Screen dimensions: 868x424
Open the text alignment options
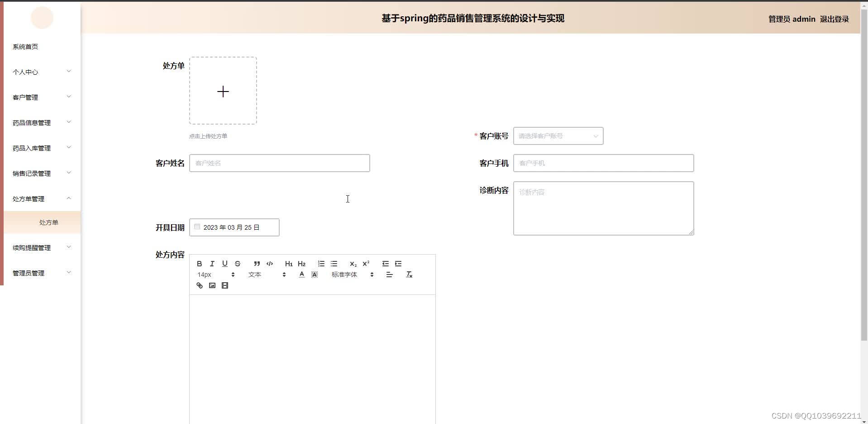coord(389,275)
